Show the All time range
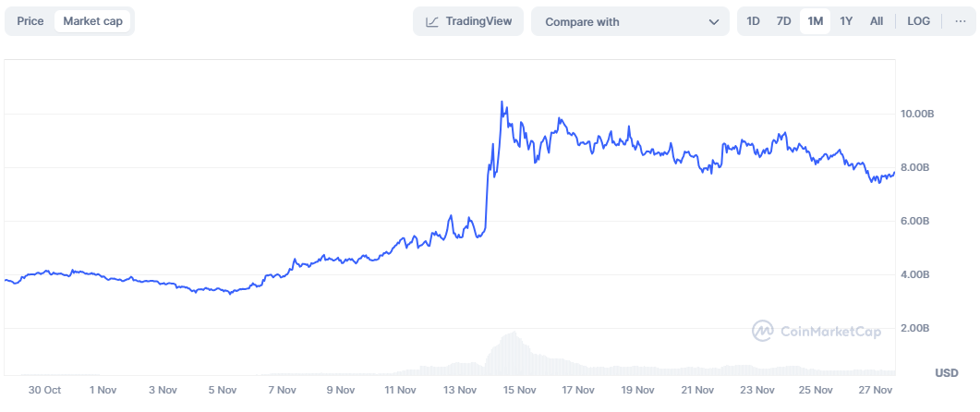The height and width of the screenshot is (412, 980). click(877, 21)
